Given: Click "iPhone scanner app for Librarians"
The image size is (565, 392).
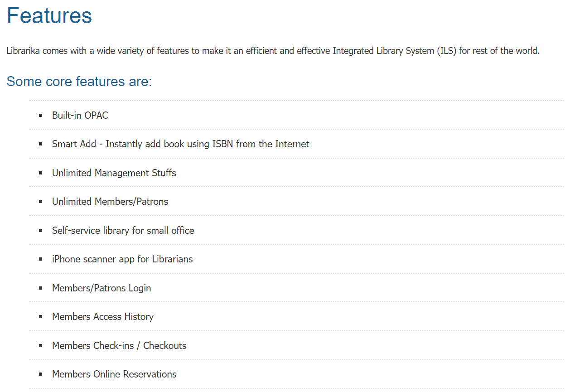Looking at the screenshot, I should [122, 259].
